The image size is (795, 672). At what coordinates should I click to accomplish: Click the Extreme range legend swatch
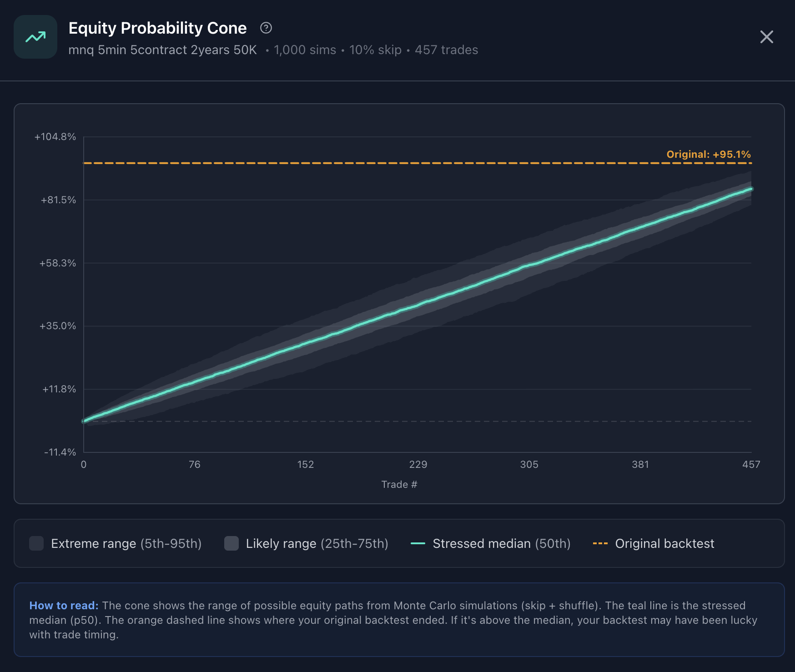[36, 543]
